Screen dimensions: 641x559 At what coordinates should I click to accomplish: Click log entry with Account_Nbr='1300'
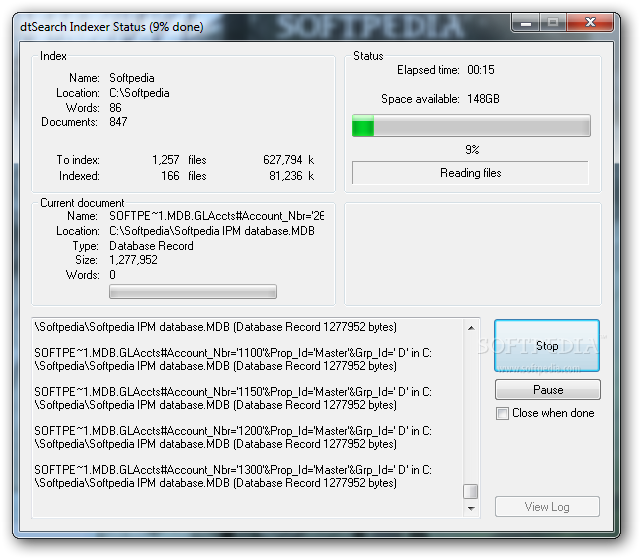point(233,476)
